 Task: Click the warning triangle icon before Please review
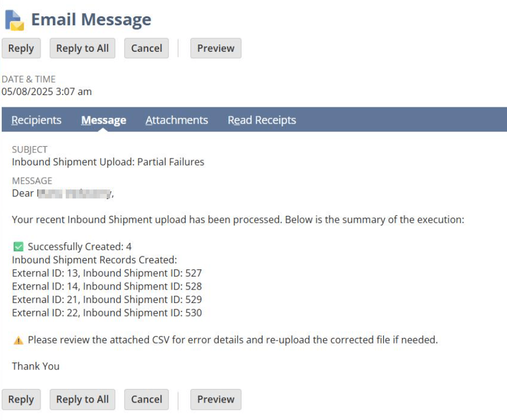(18, 340)
